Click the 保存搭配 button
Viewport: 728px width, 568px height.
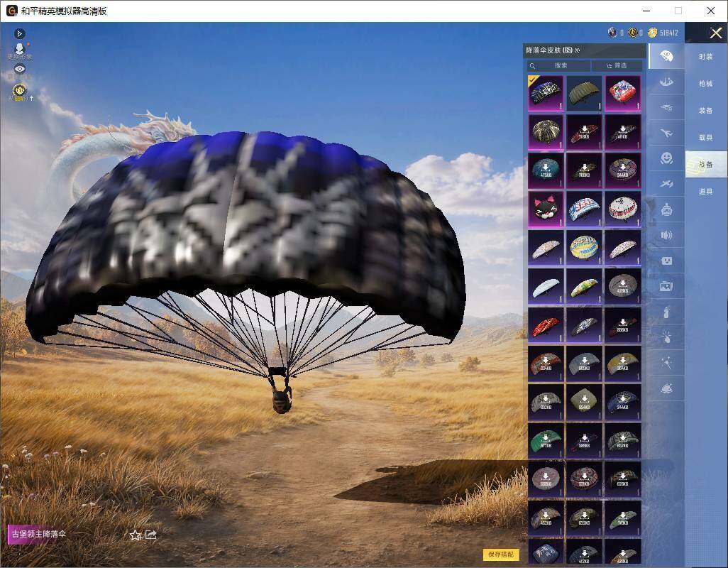click(x=501, y=554)
